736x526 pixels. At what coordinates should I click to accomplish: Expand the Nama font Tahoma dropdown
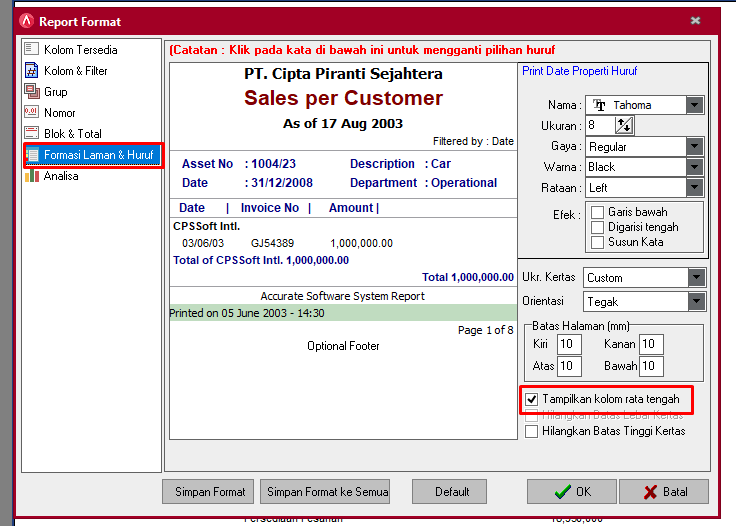pyautogui.click(x=694, y=105)
